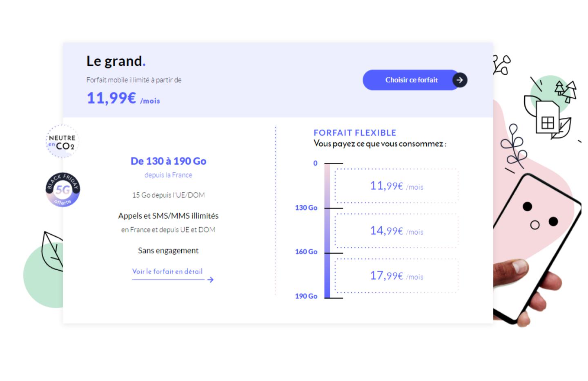
Task: Select the 11,99€ /mois price tier
Action: [x=396, y=186]
